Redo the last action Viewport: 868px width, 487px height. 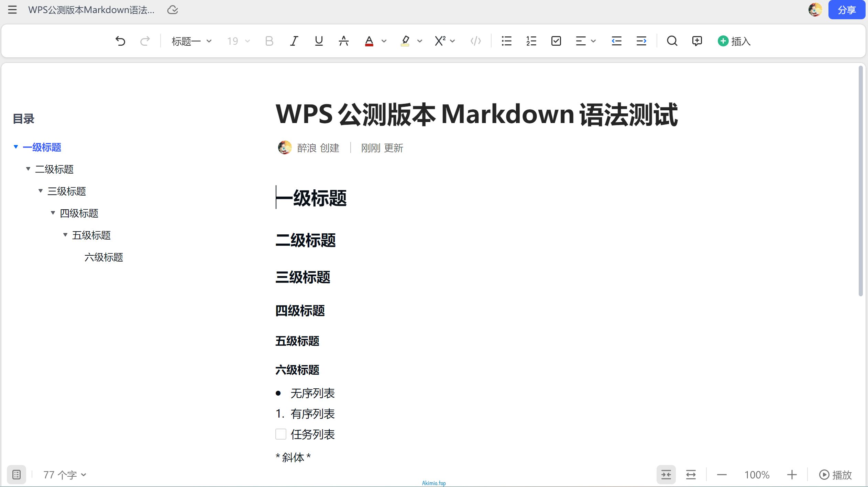(145, 41)
